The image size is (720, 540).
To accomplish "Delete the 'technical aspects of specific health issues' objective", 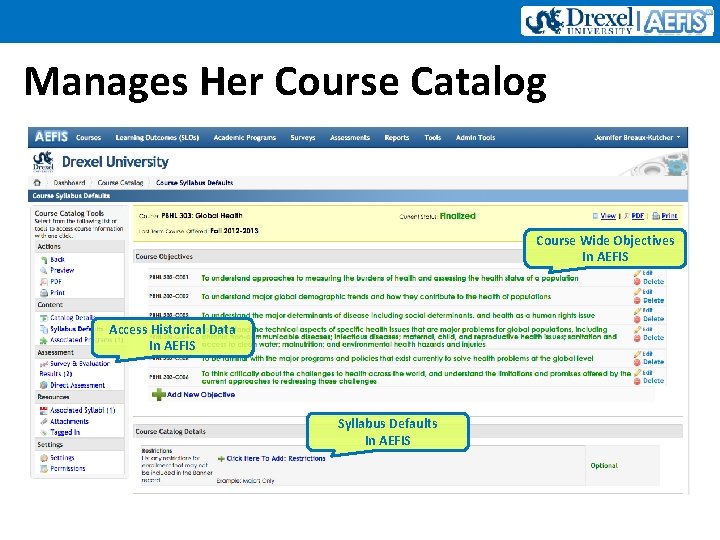I will 653,338.
